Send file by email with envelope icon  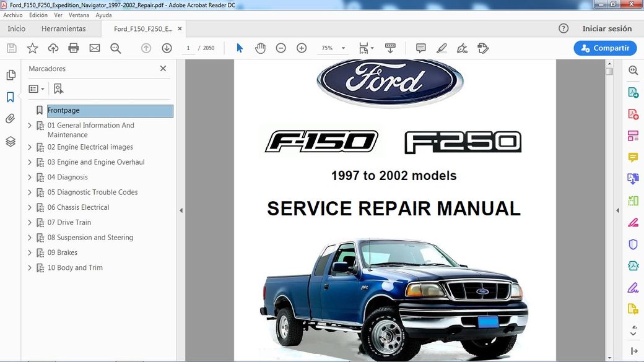94,48
